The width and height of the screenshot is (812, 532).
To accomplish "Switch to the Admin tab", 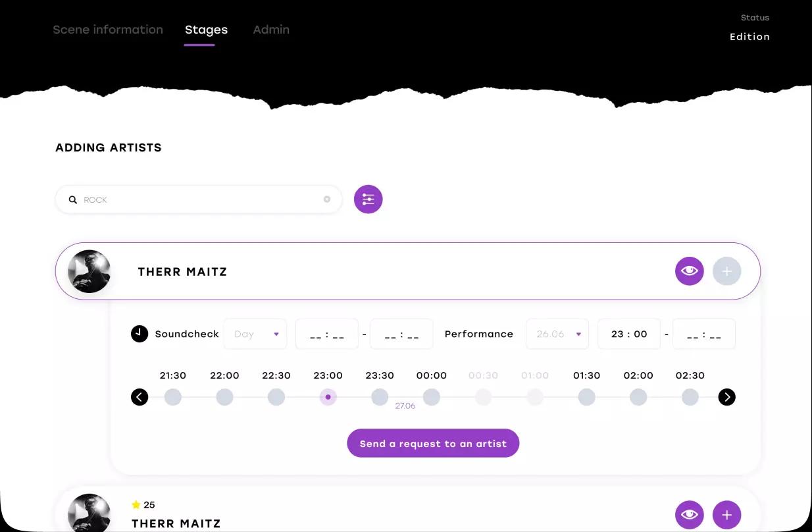I will click(271, 30).
